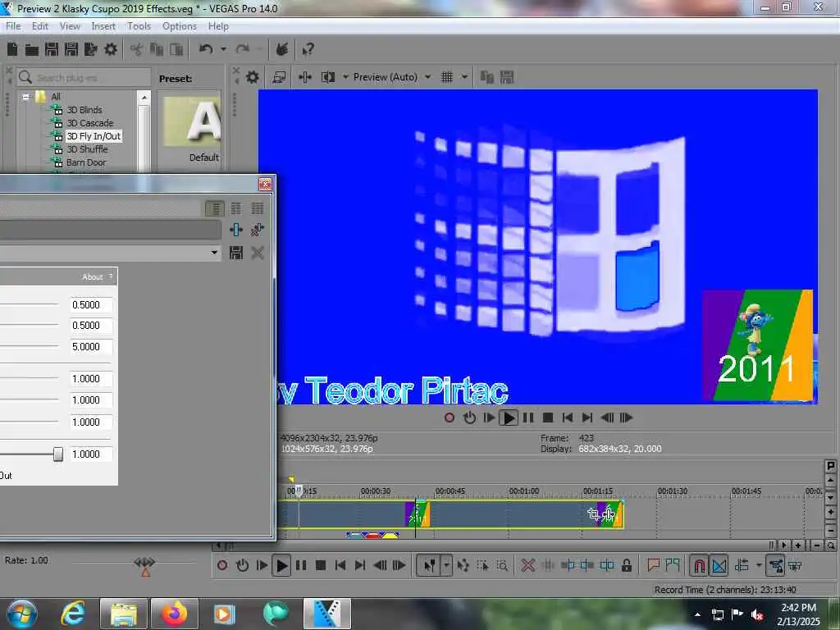Open the Auto Ripple mode dropdown arrow

[x=759, y=565]
